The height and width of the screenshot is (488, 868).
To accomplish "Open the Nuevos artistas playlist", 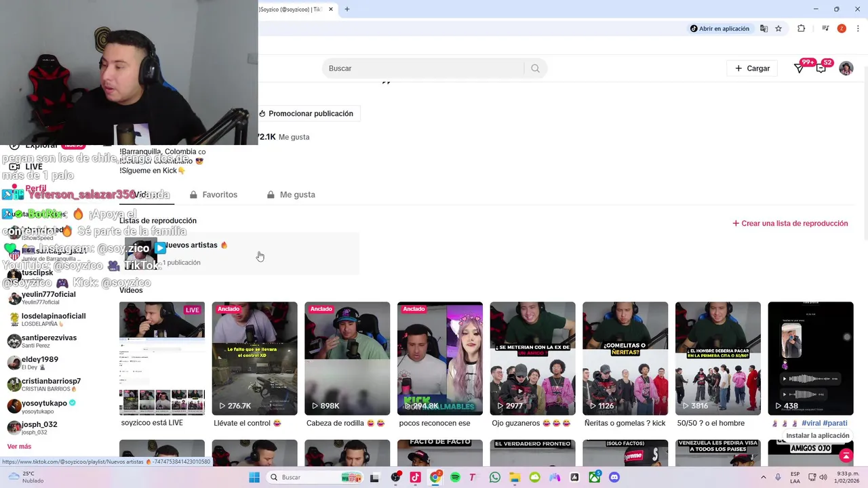I will click(239, 253).
